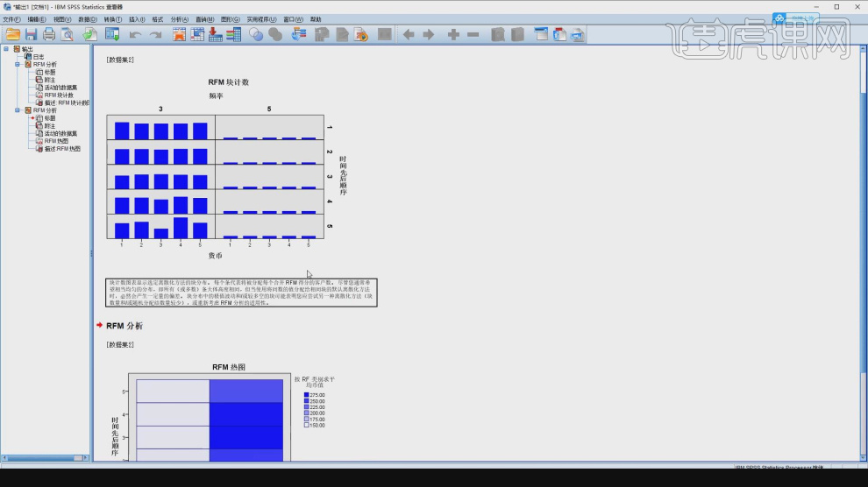The width and height of the screenshot is (868, 487).
Task: Click the Go to Variable download icon
Action: 216,34
